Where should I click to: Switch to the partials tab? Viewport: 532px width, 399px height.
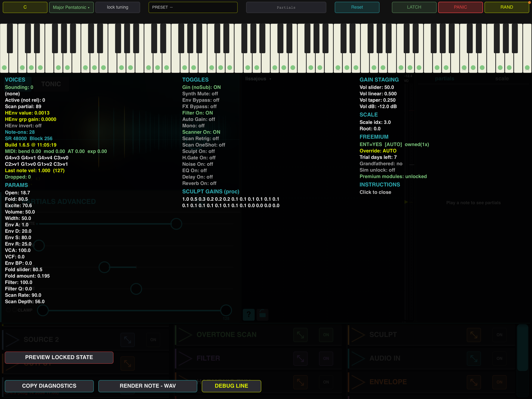(445, 79)
